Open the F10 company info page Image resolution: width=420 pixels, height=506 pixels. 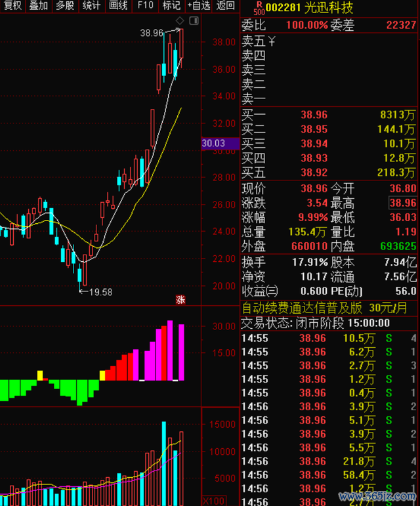click(x=145, y=6)
